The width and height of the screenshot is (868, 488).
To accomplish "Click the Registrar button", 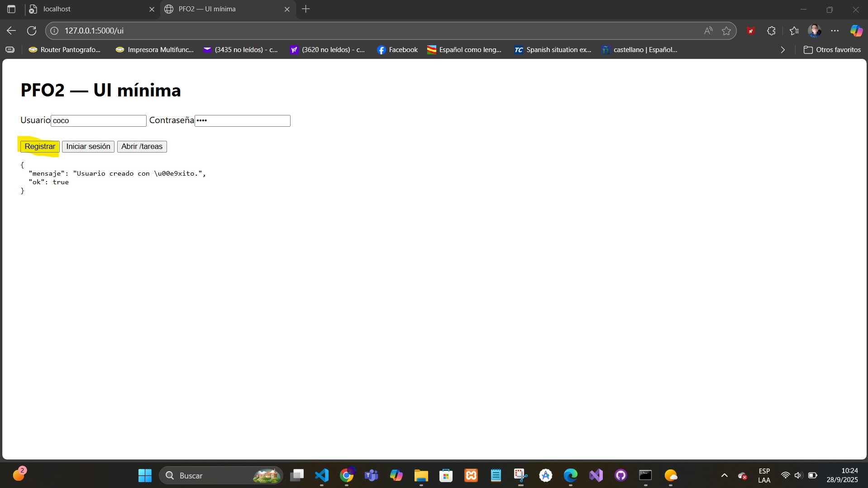I will click(40, 147).
